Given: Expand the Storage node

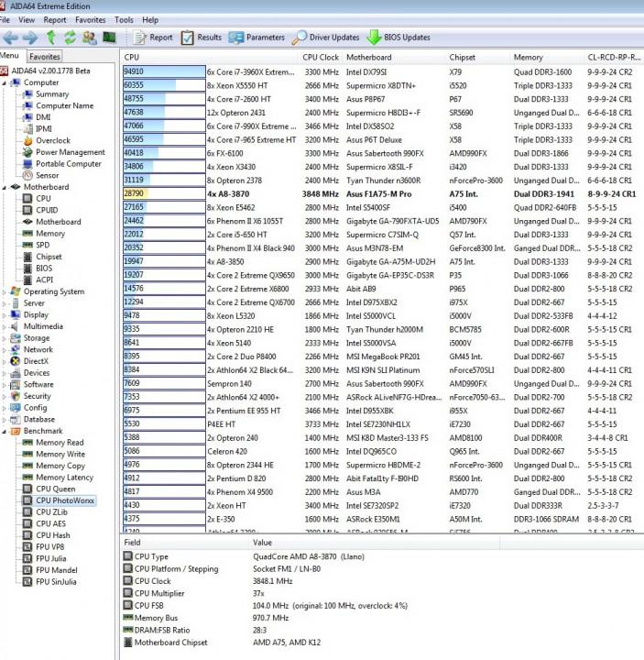Looking at the screenshot, I should tap(5, 338).
